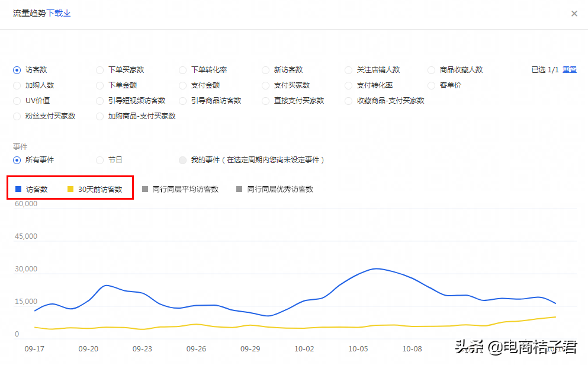
Task: Select the 我的事件 event option
Action: (182, 159)
